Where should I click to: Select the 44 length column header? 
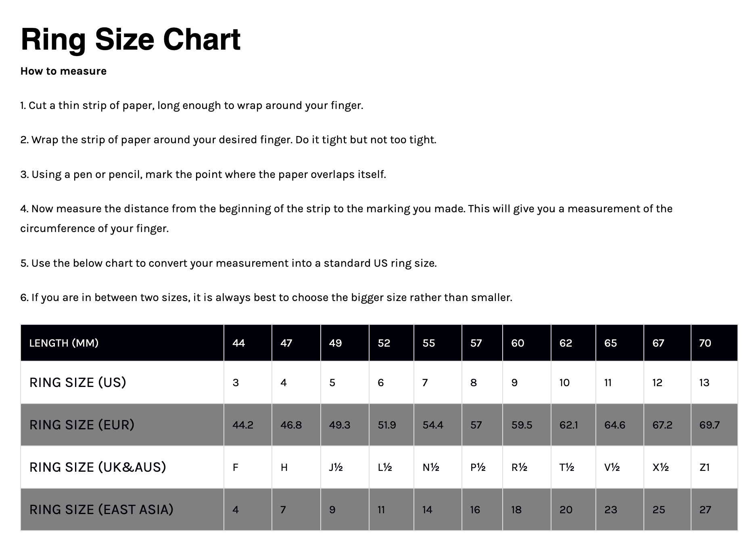coord(248,343)
